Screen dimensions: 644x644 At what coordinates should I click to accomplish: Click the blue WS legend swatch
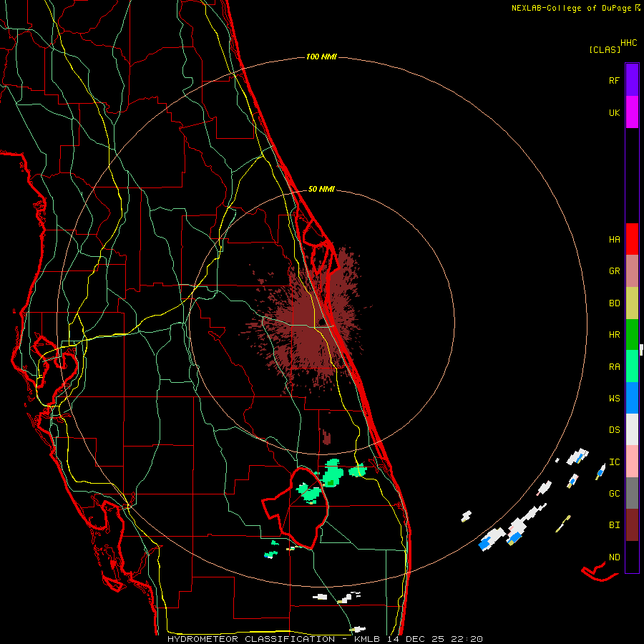coord(632,398)
